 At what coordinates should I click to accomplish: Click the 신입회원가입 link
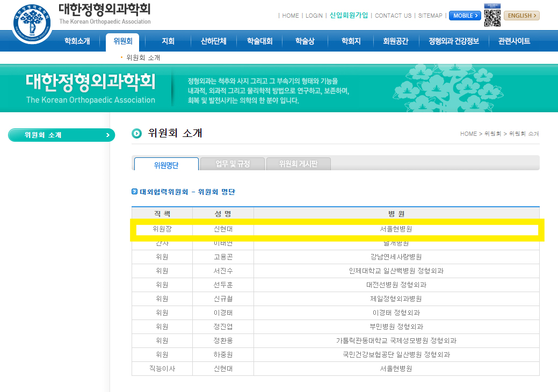[x=349, y=16]
